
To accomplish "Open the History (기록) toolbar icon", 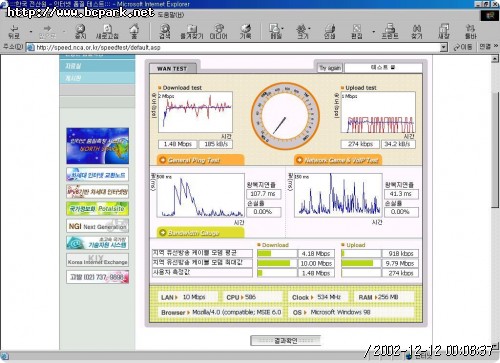I will click(x=246, y=31).
